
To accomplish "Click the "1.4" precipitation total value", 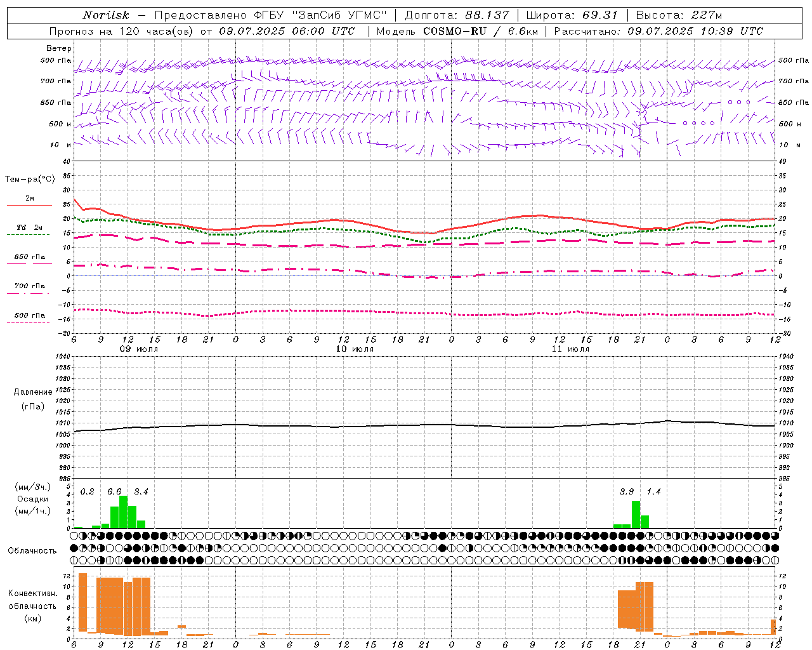I will point(653,492).
